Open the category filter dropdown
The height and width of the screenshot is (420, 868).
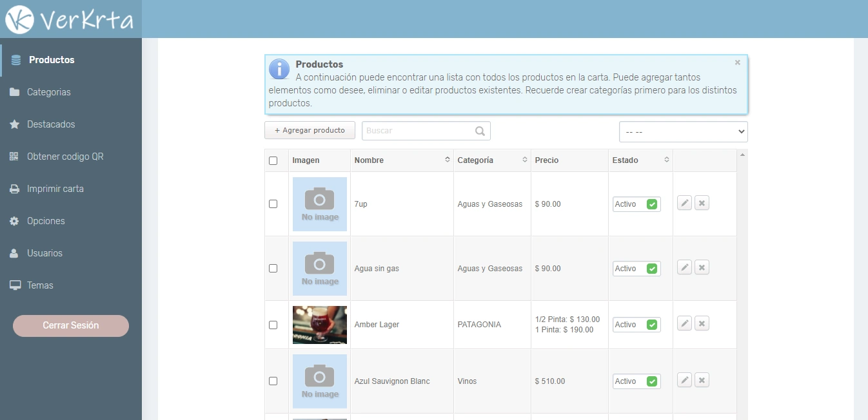click(x=683, y=131)
